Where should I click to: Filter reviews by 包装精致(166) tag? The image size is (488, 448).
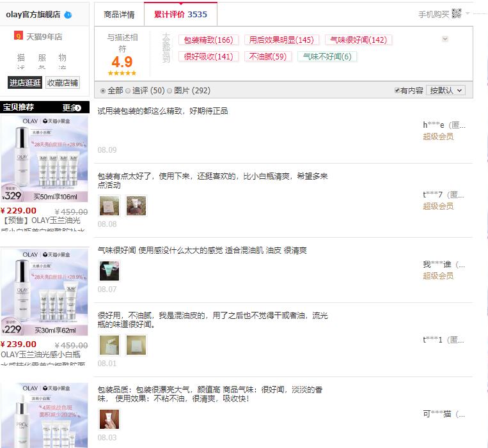tap(208, 40)
